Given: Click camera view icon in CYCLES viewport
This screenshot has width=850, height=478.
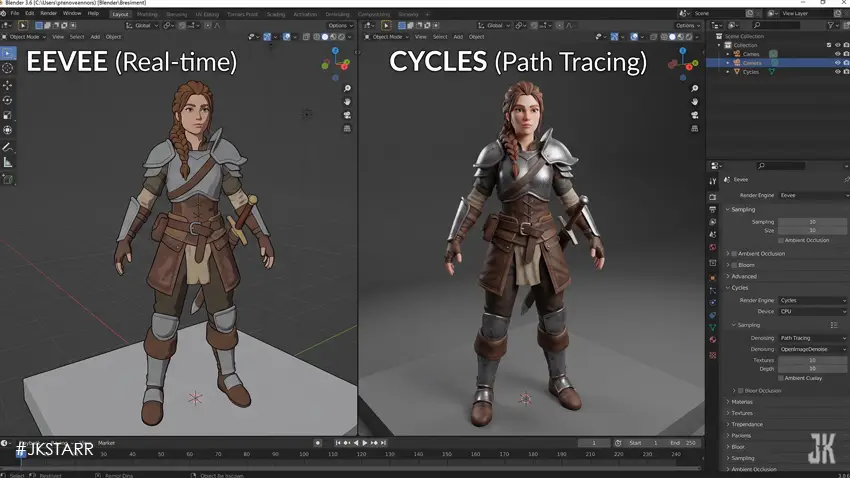Looking at the screenshot, I should [694, 115].
